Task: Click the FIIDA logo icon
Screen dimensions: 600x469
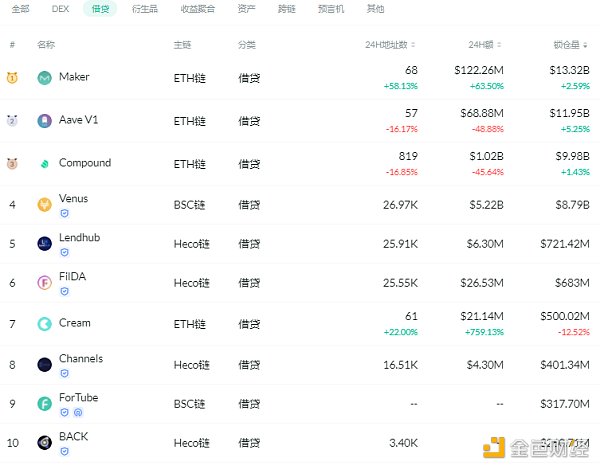Action: [x=44, y=283]
